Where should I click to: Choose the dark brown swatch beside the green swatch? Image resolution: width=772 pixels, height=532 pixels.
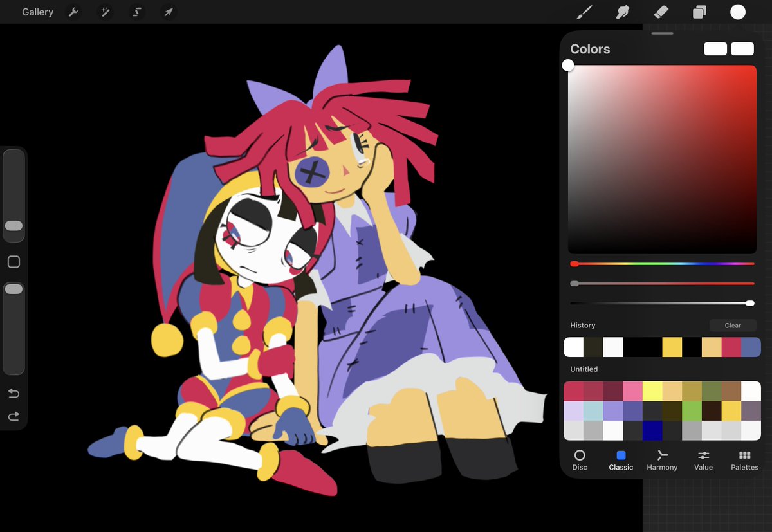coord(712,411)
